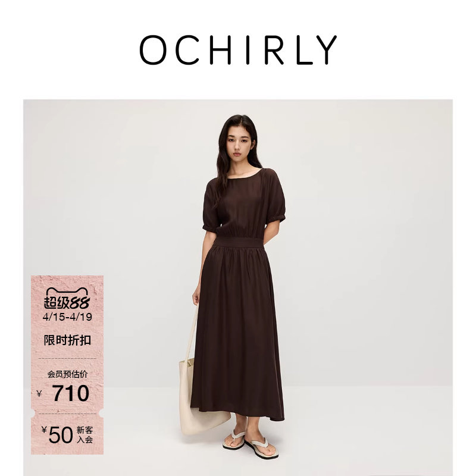Screen dimensions: 476x476
Task: Click the ¥ symbol beside 710
Action: [x=39, y=394]
